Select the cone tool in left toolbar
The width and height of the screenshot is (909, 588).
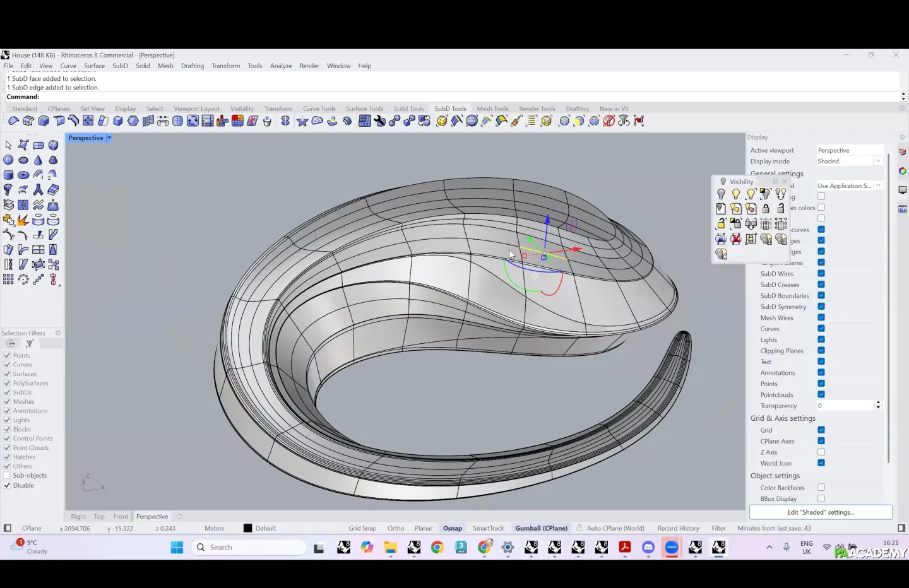click(x=39, y=160)
